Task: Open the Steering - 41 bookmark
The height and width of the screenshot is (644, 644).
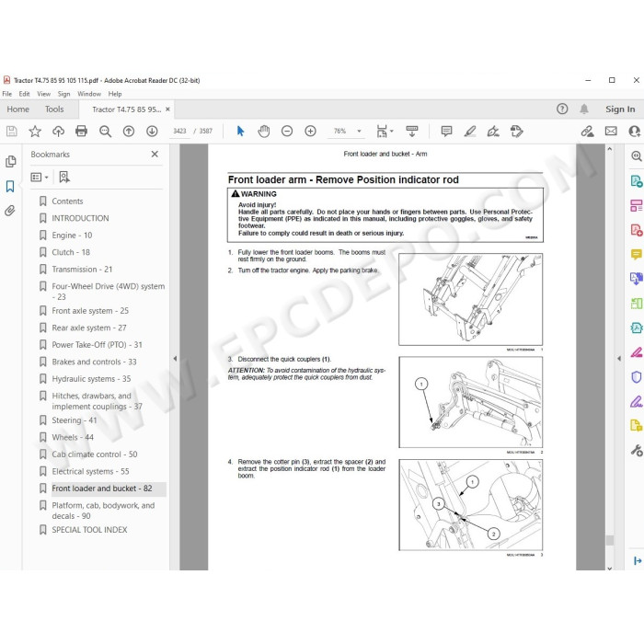Action: [75, 420]
